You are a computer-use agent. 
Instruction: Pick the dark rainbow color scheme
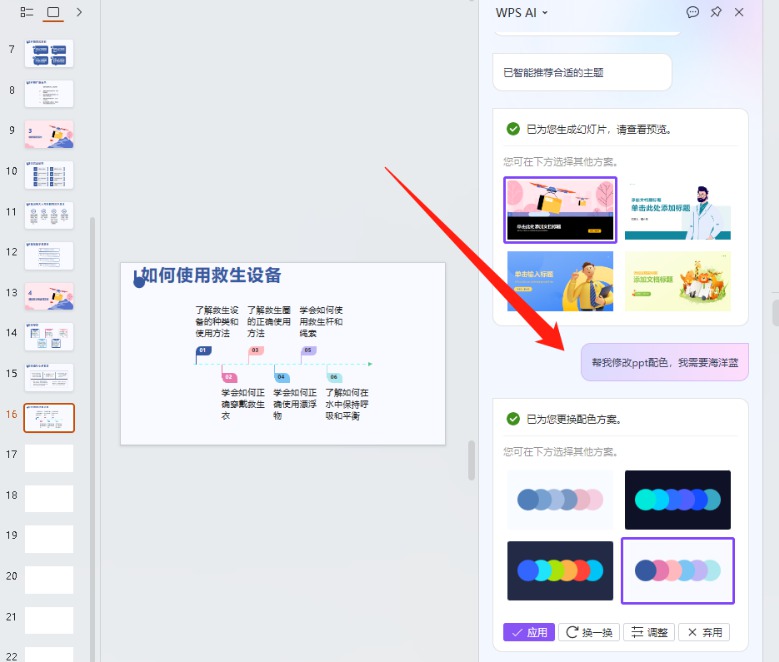pyautogui.click(x=560, y=571)
